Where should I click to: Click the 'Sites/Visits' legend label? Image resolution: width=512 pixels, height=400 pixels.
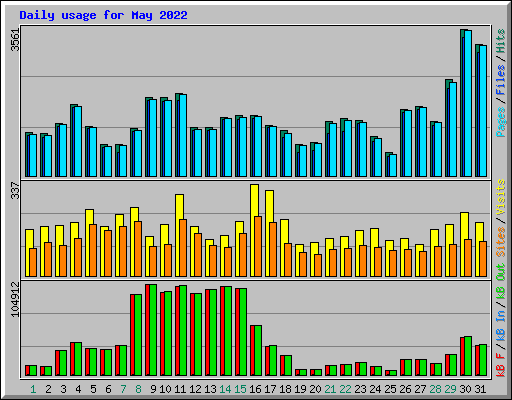pos(501,218)
